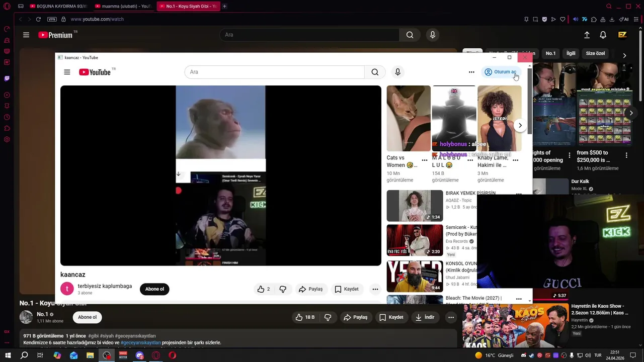Image resolution: width=644 pixels, height=362 pixels.
Task: Add page to bookmarks with heart icon
Action: [x=562, y=19]
